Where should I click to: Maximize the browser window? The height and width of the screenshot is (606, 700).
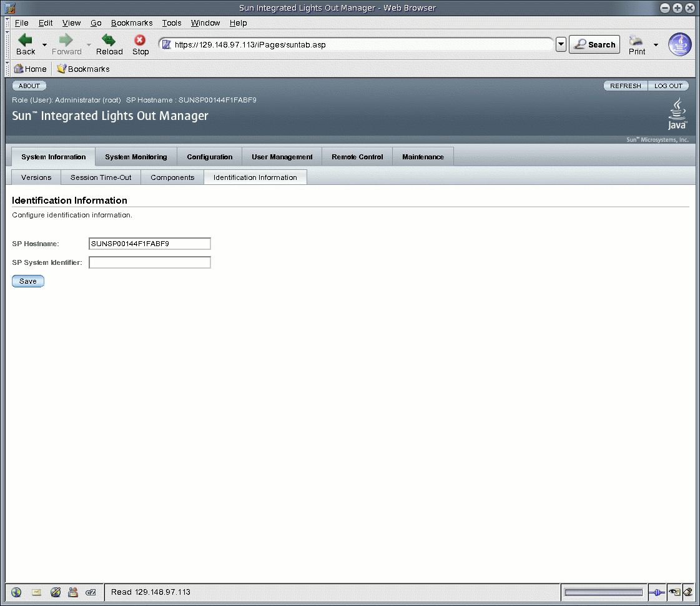click(x=678, y=7)
